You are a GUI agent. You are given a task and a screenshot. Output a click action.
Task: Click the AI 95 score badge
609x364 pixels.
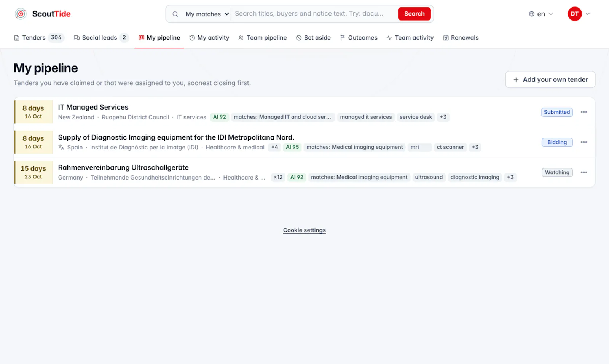click(292, 147)
